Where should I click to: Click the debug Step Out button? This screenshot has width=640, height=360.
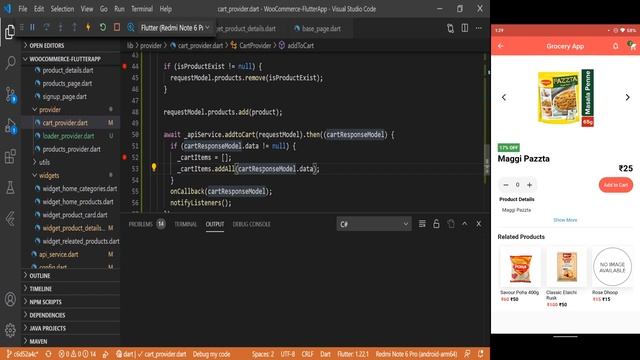click(74, 28)
